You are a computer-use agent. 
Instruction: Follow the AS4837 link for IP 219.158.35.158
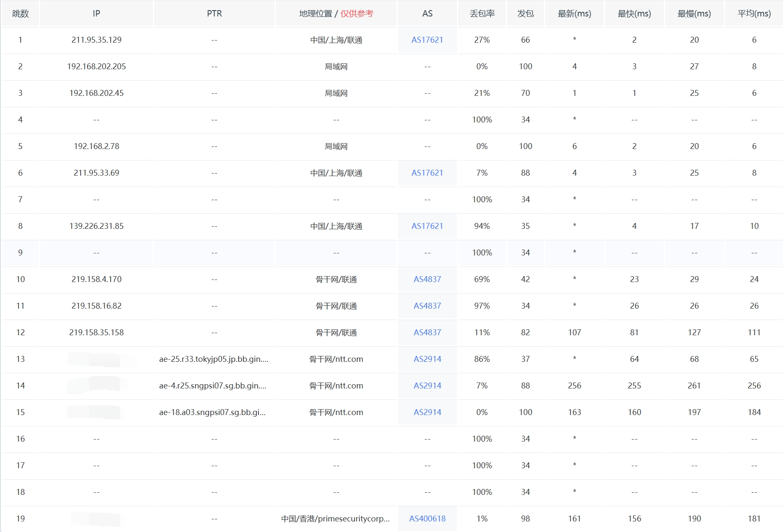(427, 332)
